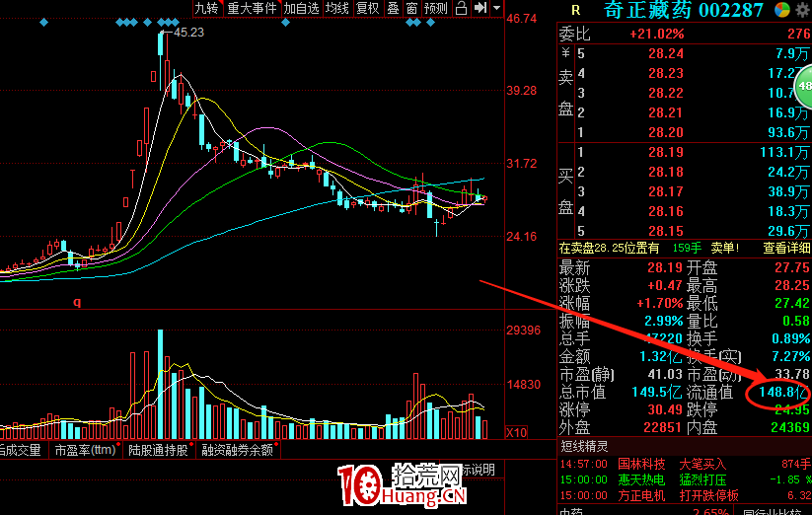This screenshot has width=812, height=515.
Task: Click the event diamond below 预测
Action: [430, 23]
